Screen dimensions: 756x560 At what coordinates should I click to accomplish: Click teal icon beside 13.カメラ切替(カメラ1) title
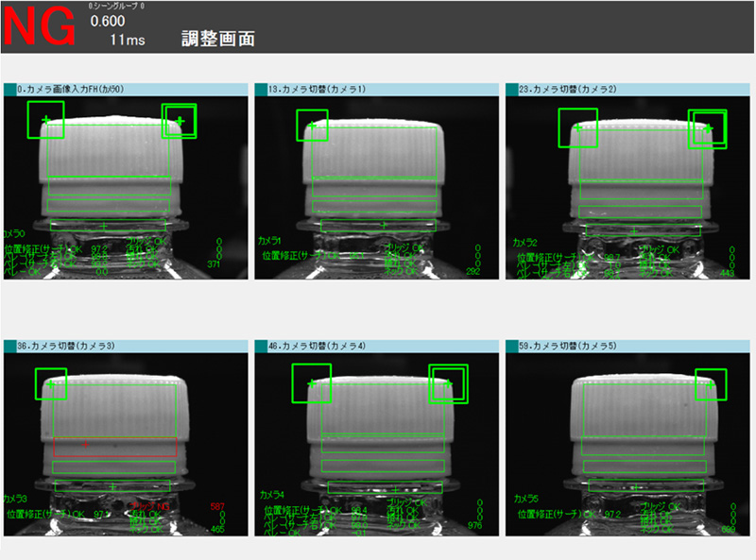tap(261, 89)
